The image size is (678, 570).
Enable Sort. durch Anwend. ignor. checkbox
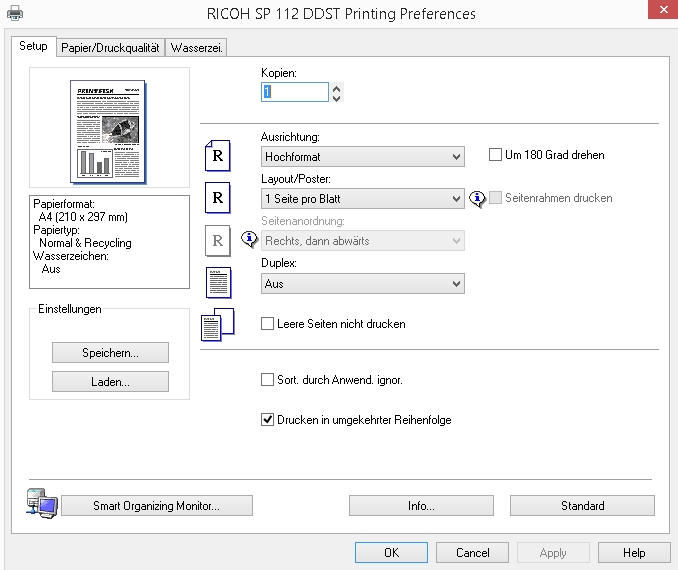click(267, 379)
